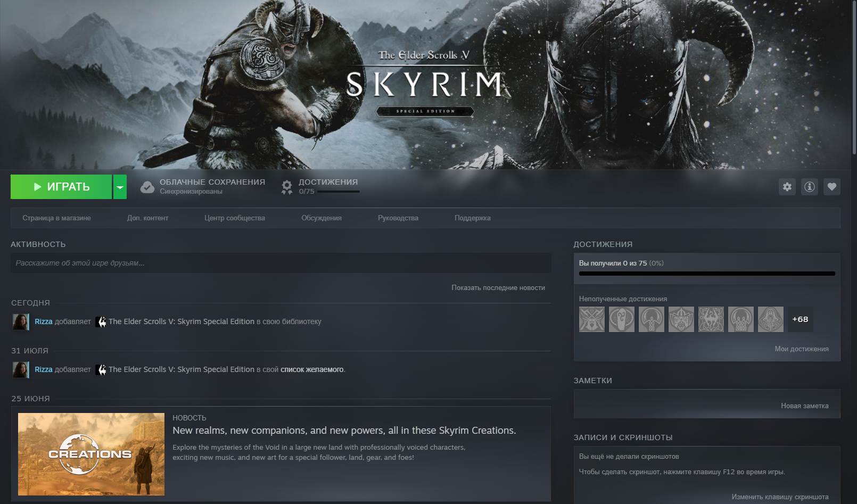857x504 pixels.
Task: Click the список желаемого link
Action: (312, 370)
